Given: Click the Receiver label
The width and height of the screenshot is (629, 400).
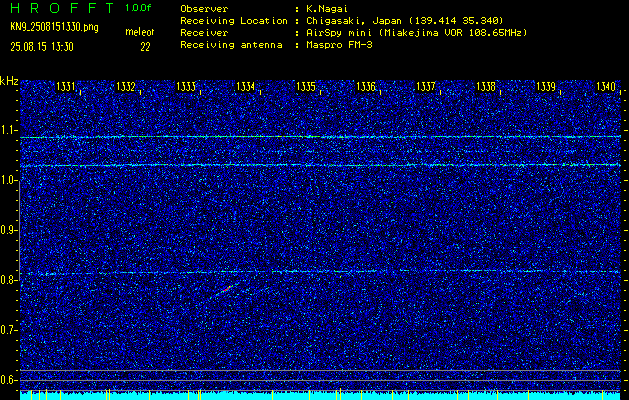Looking at the screenshot, I should (x=204, y=33).
